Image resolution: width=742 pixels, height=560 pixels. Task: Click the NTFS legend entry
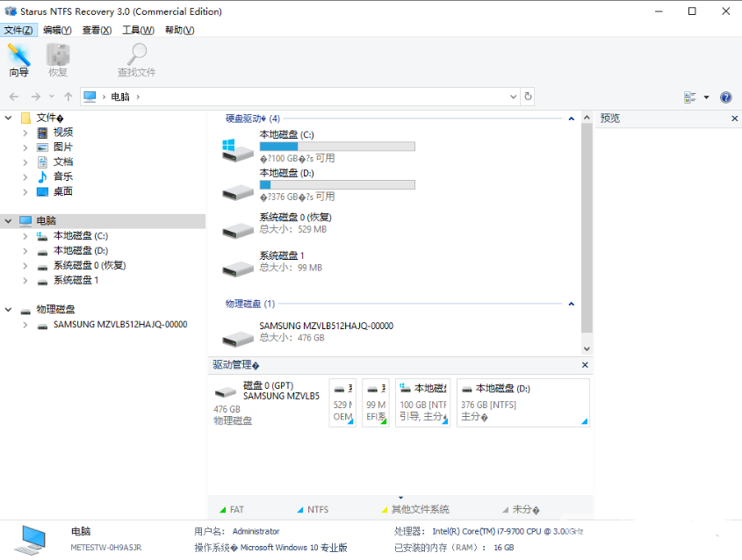coord(313,509)
